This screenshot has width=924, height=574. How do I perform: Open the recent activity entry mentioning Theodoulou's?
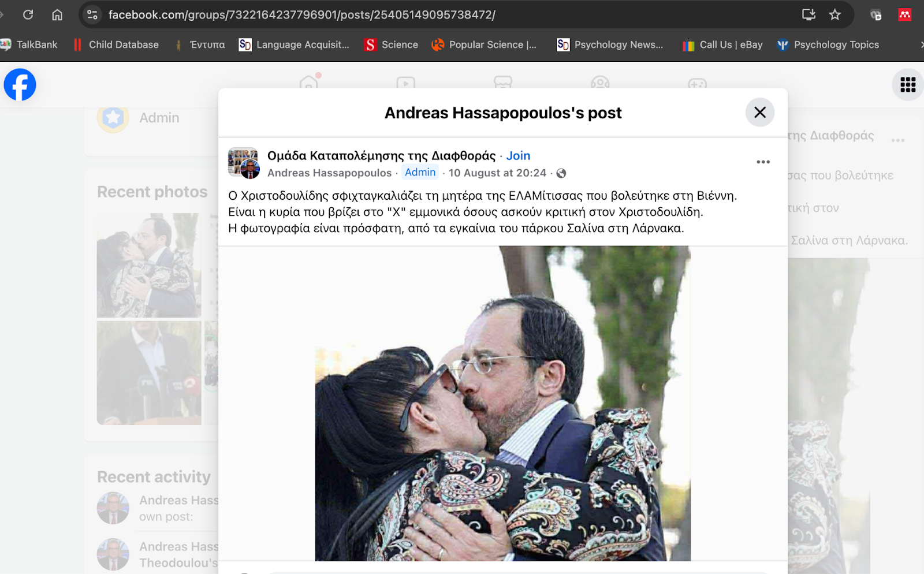click(178, 554)
